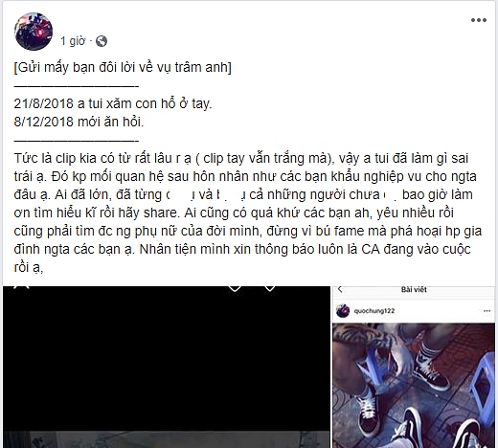Click the quochung122 username
Screen dimensions: 498x448
pyautogui.click(x=374, y=311)
